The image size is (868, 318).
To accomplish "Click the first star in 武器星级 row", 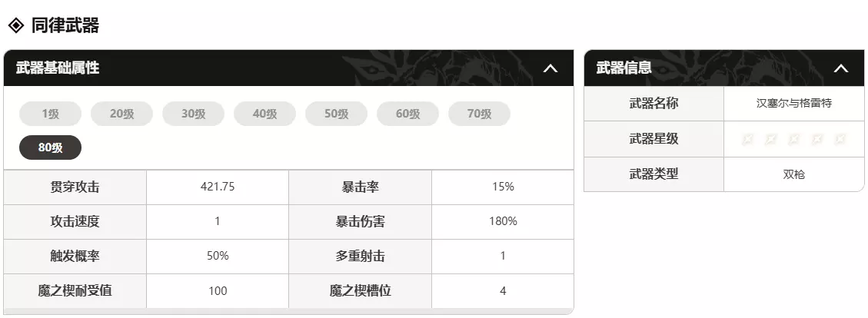I will [x=747, y=139].
